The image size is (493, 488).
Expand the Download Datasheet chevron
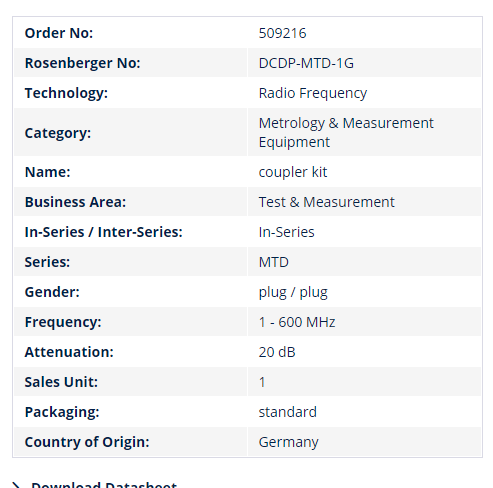pyautogui.click(x=16, y=485)
